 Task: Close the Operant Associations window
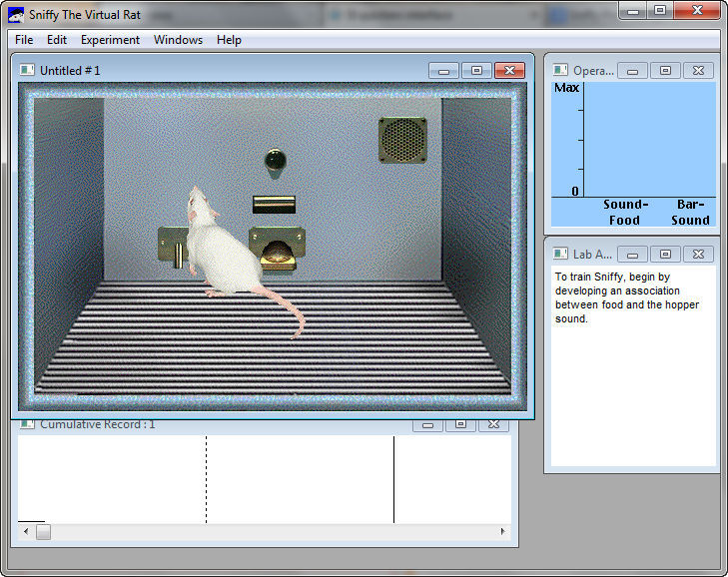click(x=698, y=71)
